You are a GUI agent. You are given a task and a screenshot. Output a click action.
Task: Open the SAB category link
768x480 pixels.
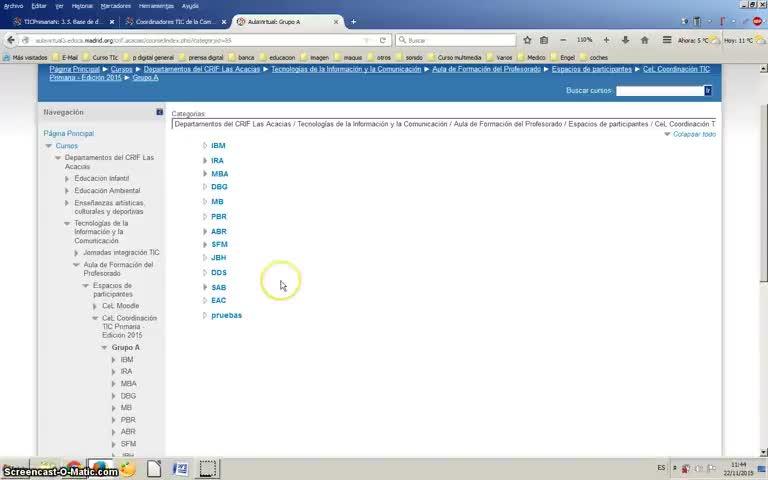[x=218, y=288]
